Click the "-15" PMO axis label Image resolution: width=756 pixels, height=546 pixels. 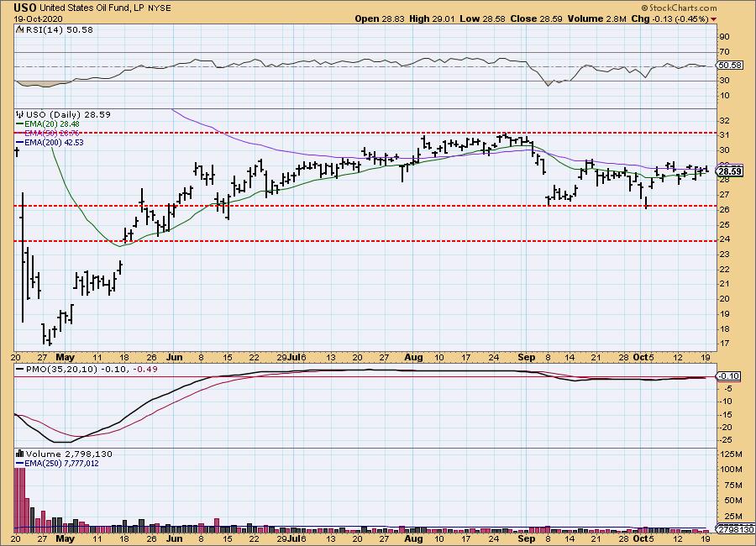(726, 414)
